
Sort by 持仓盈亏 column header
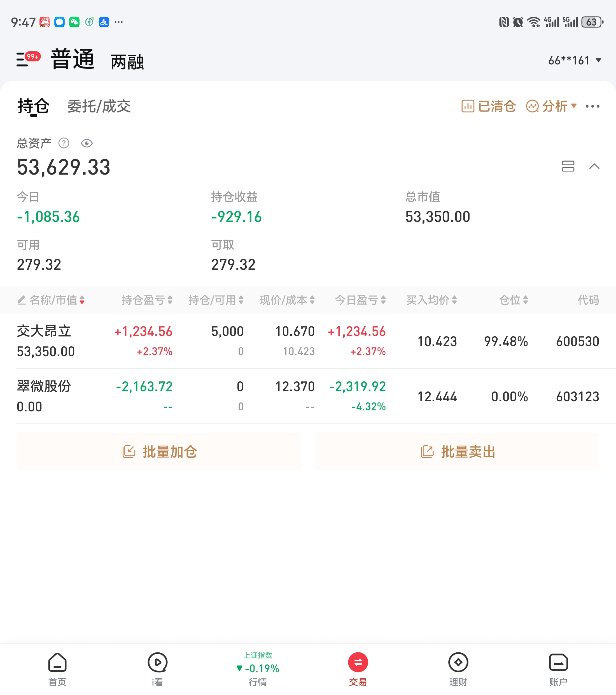(147, 300)
